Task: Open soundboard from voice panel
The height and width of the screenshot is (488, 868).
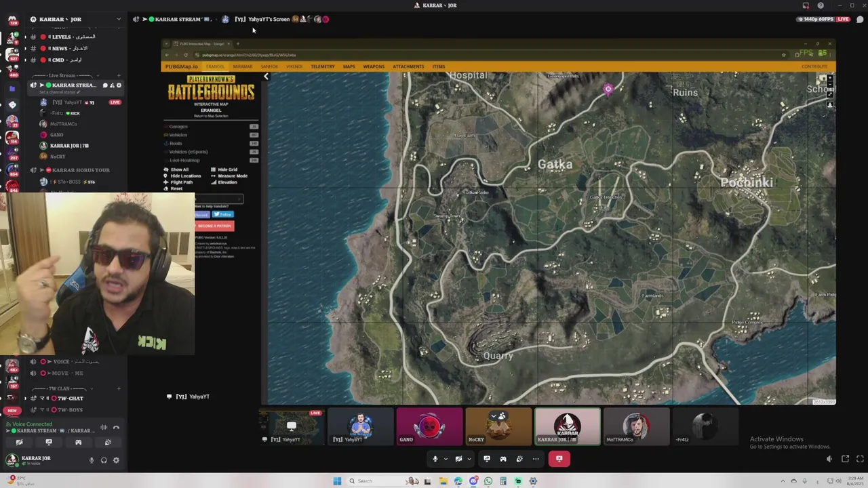Action: pyautogui.click(x=108, y=443)
